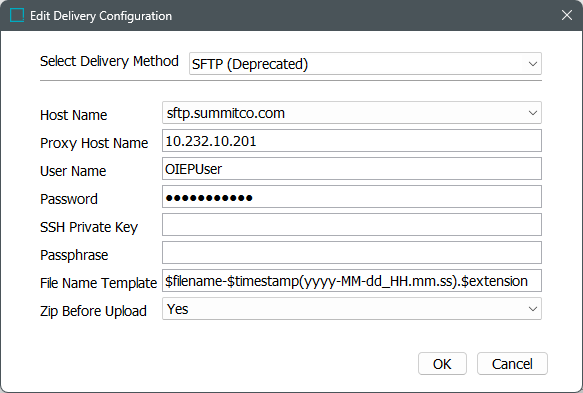583x393 pixels.
Task: Click the empty Passphrase field
Action: (x=352, y=253)
